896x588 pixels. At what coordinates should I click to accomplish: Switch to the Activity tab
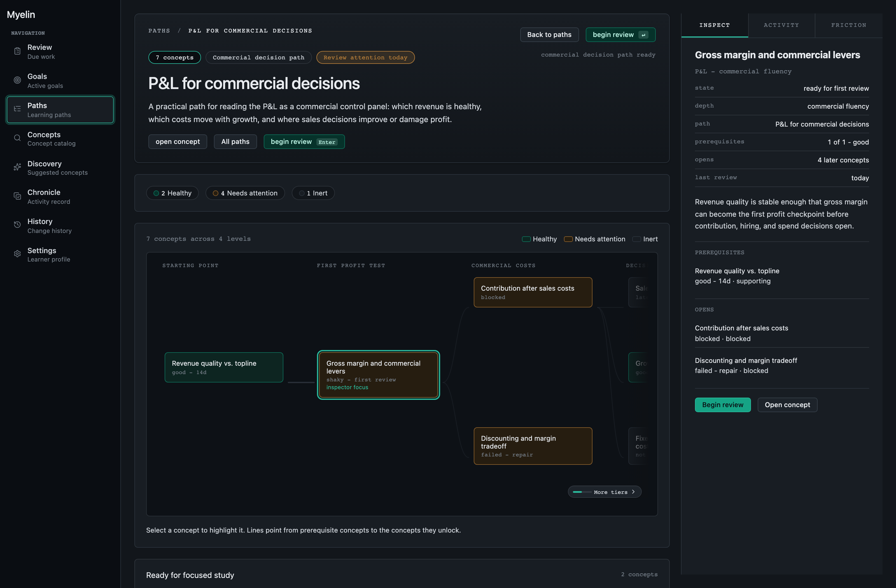(x=781, y=25)
